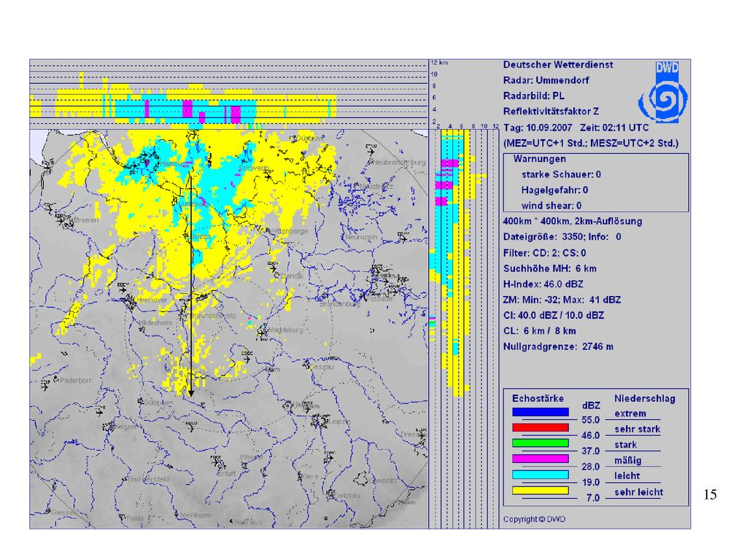Click the airplane icon left of Neubrandenburg
The height and width of the screenshot is (560, 747).
(x=371, y=150)
